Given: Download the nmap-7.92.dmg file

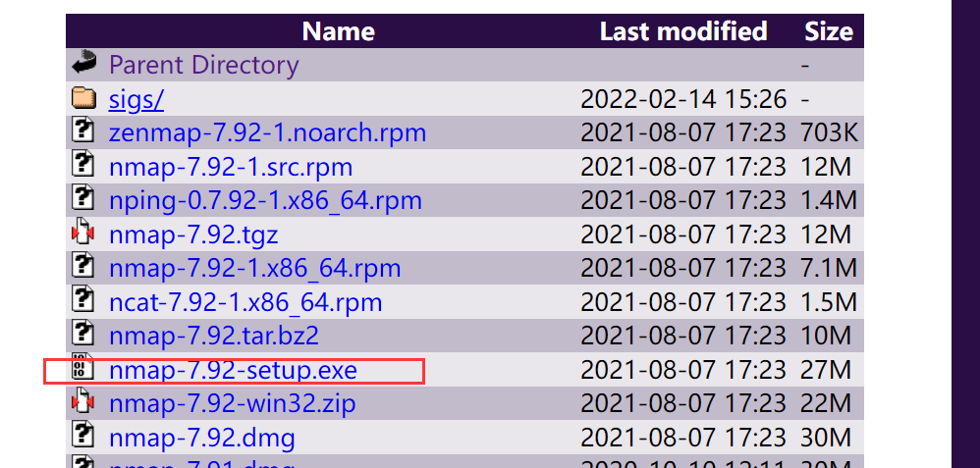Looking at the screenshot, I should tap(202, 438).
